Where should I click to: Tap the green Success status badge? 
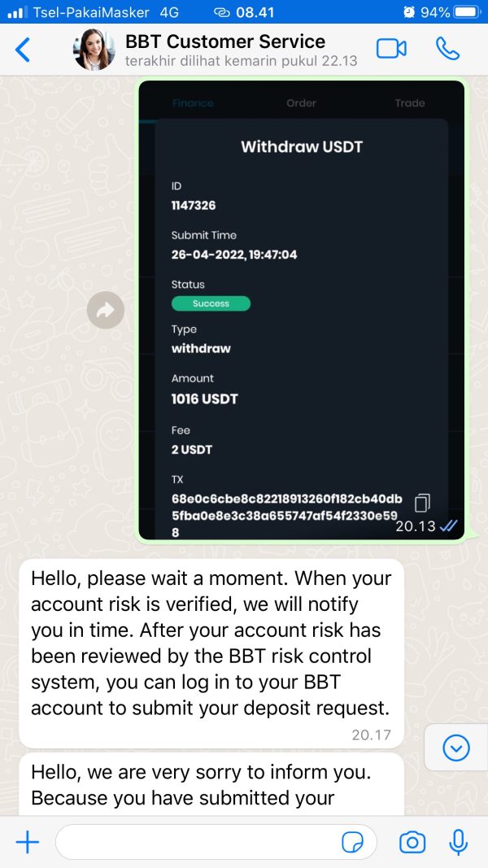click(x=211, y=303)
